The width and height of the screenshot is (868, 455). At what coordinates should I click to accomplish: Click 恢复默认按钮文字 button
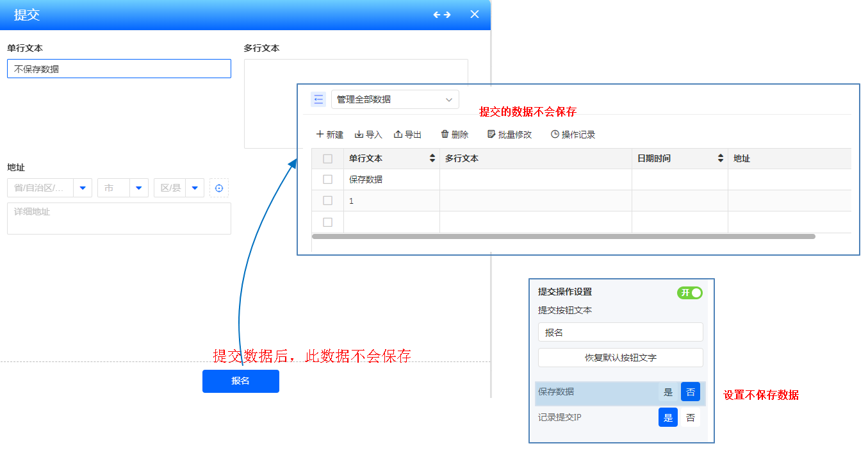pyautogui.click(x=620, y=358)
